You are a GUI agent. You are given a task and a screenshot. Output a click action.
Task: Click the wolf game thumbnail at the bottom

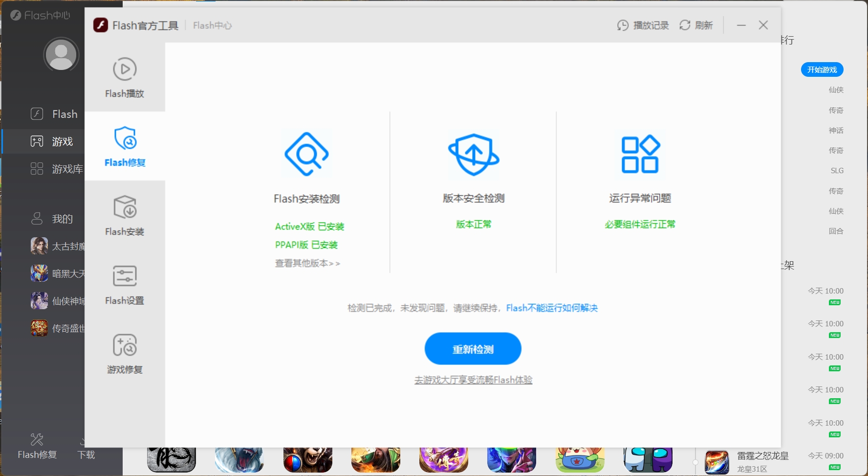point(239,460)
